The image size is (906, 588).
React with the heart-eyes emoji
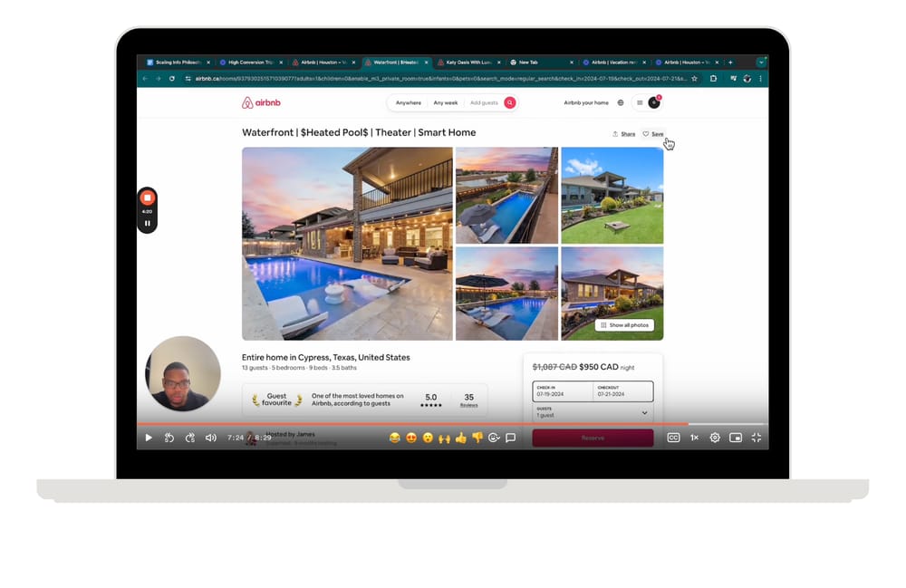coord(411,438)
